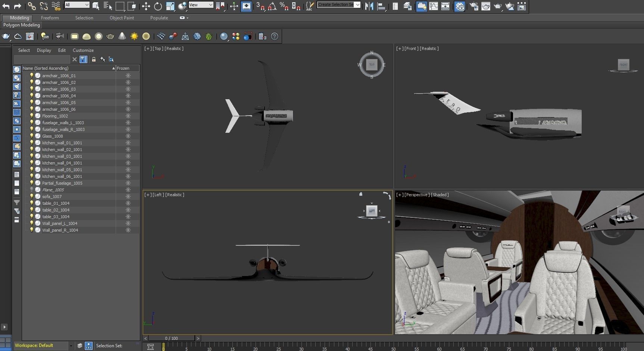
Task: Activate Bind to Space Warp tool
Action: point(56,6)
